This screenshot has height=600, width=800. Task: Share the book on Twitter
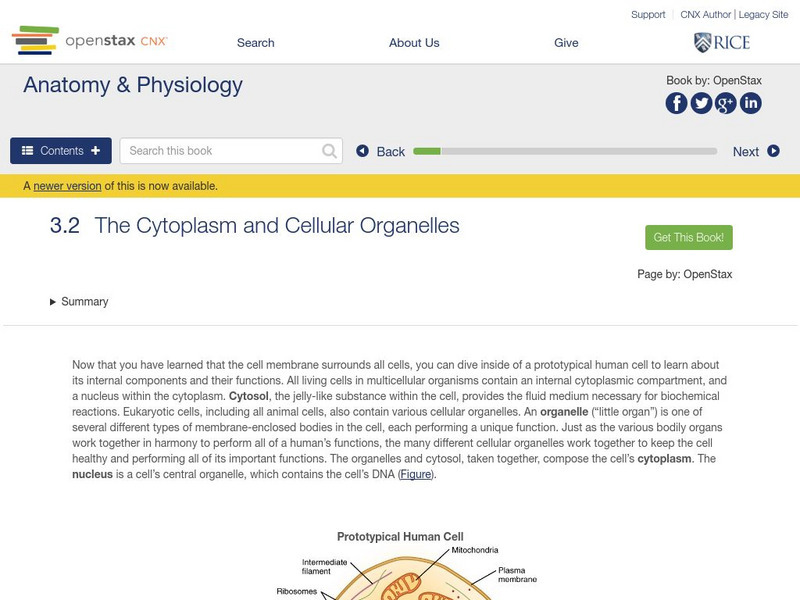[701, 103]
